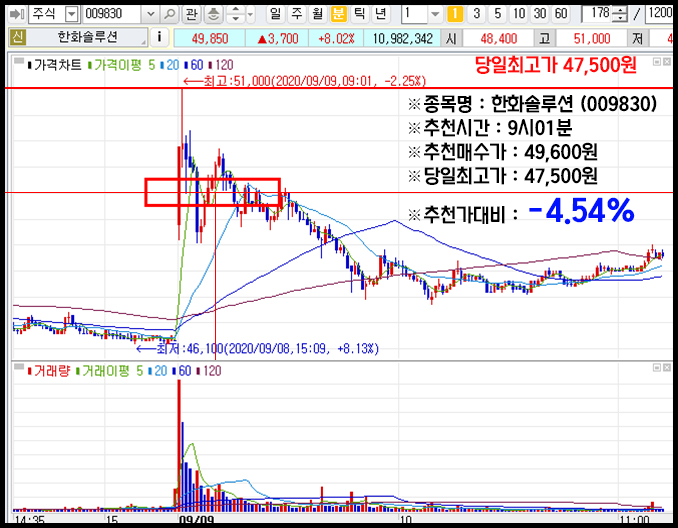
Task: Click the 가격이평 moving average legend label
Action: click(x=117, y=65)
